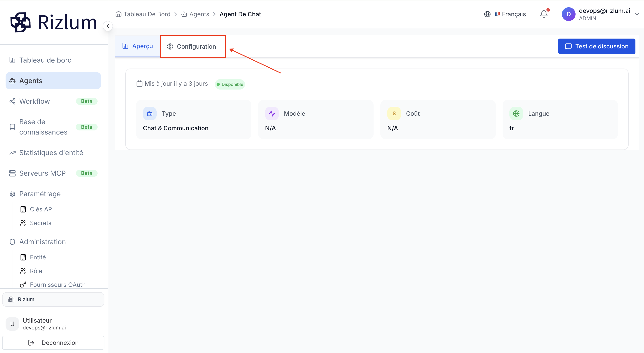
Task: Open Clés API settings
Action: pos(42,209)
